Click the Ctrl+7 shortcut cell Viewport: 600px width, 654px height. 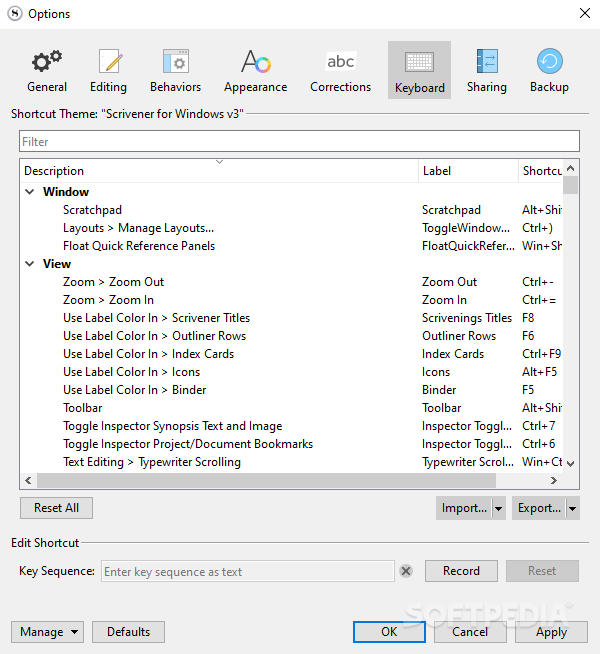538,426
